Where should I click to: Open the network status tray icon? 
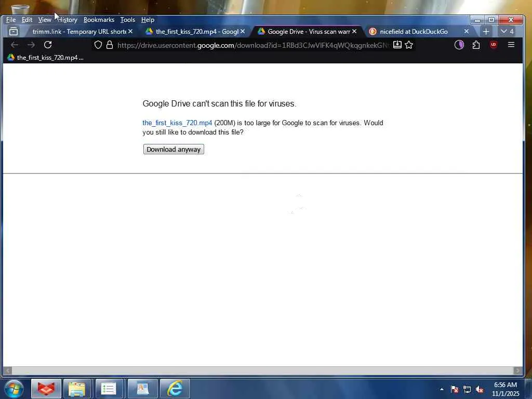coord(467,389)
